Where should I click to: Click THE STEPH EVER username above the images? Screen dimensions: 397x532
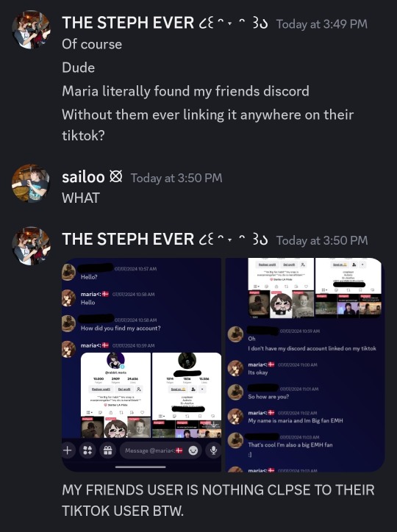pos(128,240)
